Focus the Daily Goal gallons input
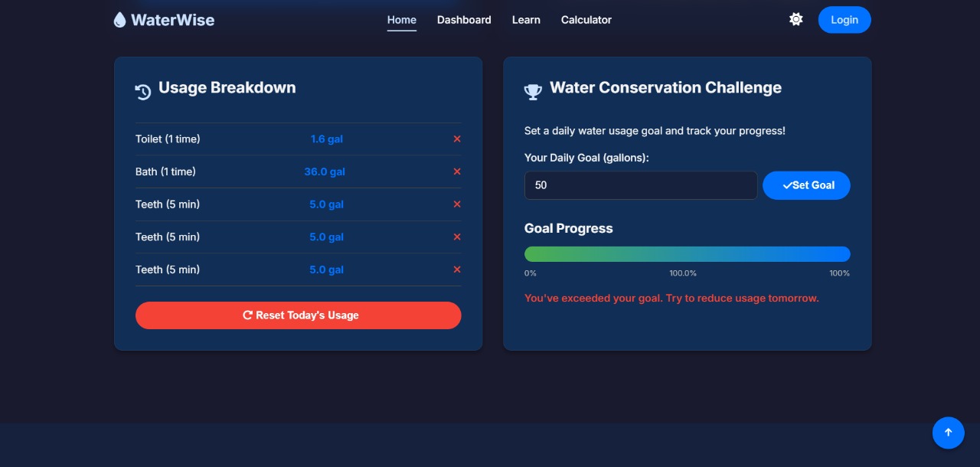The height and width of the screenshot is (467, 980). click(x=641, y=185)
